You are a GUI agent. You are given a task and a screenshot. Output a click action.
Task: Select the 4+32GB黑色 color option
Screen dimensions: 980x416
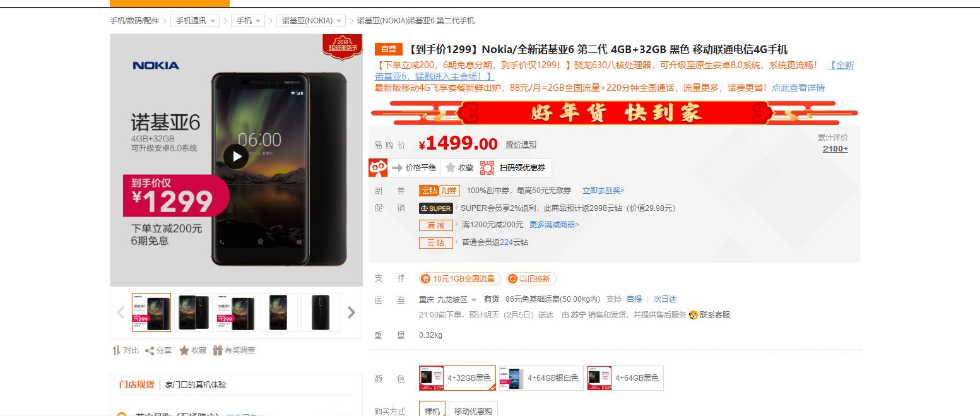click(x=458, y=378)
